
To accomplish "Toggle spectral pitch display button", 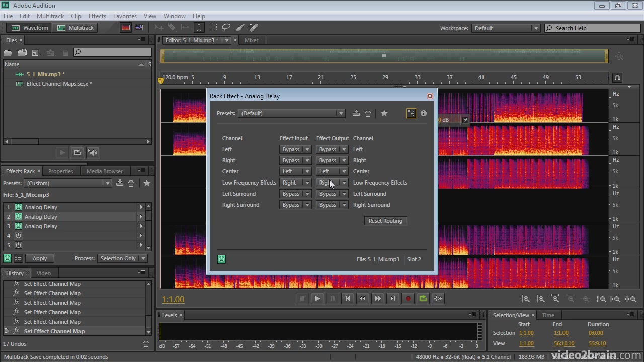I will (139, 28).
